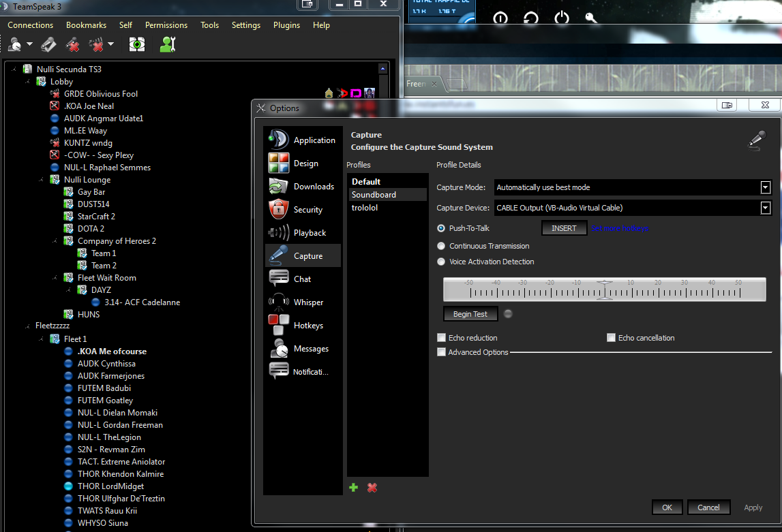Select user THOR LordMidget status icon
The height and width of the screenshot is (532, 782).
click(x=68, y=486)
